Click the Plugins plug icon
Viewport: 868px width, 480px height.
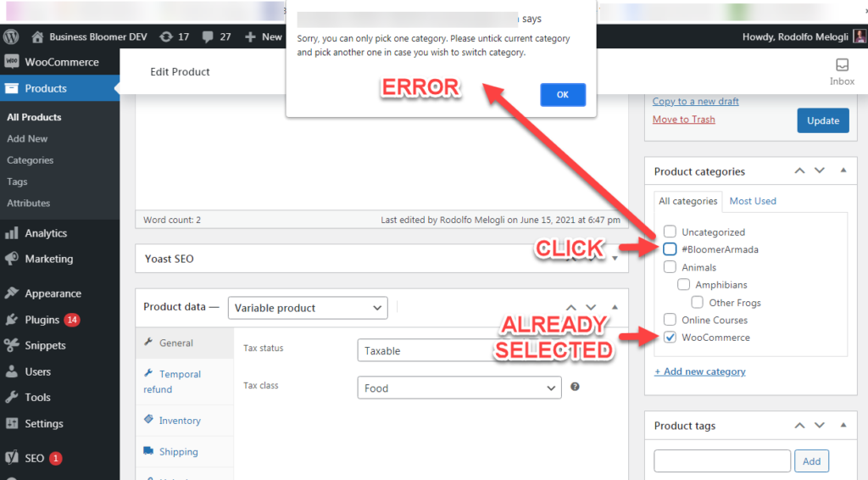12,320
